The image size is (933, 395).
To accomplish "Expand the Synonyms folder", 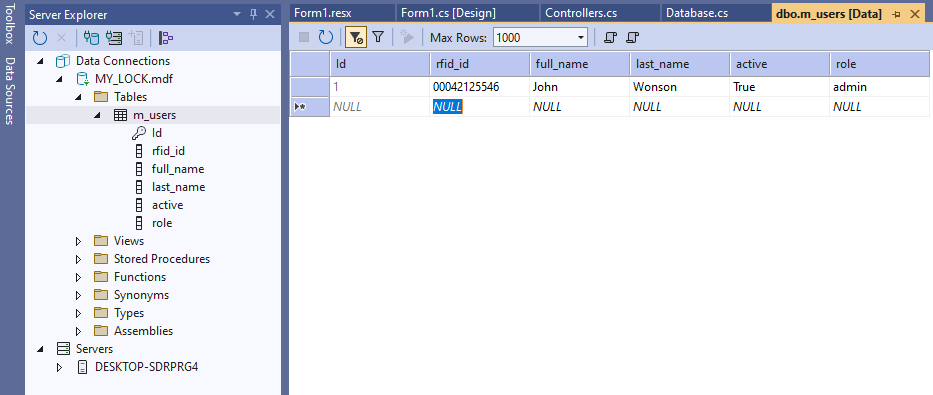I will pos(78,295).
